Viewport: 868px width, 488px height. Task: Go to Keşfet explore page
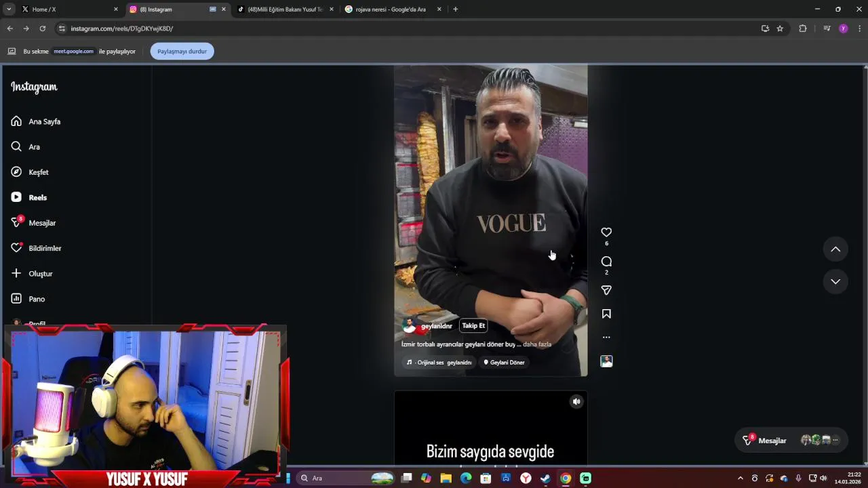coord(30,172)
